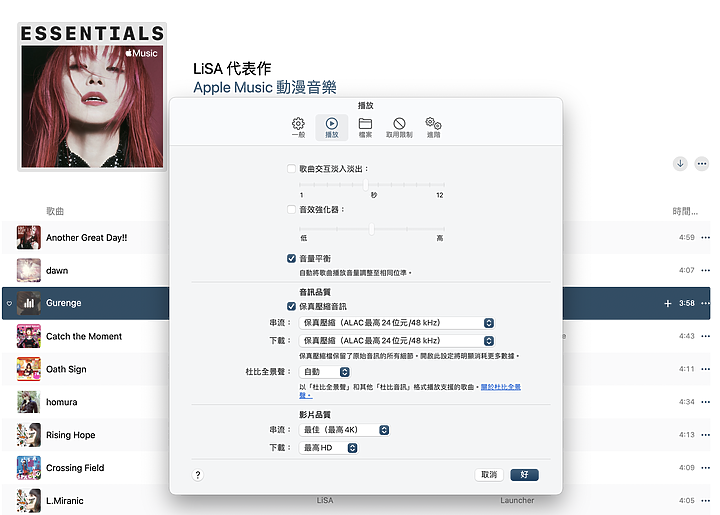
Task: Click the Gurenge now-playing bars icon
Action: [28, 303]
